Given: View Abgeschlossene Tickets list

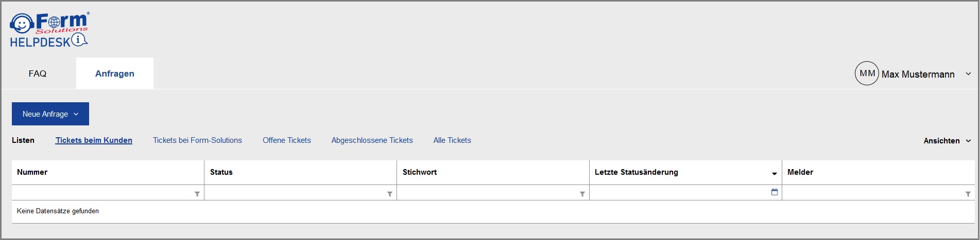Looking at the screenshot, I should tap(372, 140).
